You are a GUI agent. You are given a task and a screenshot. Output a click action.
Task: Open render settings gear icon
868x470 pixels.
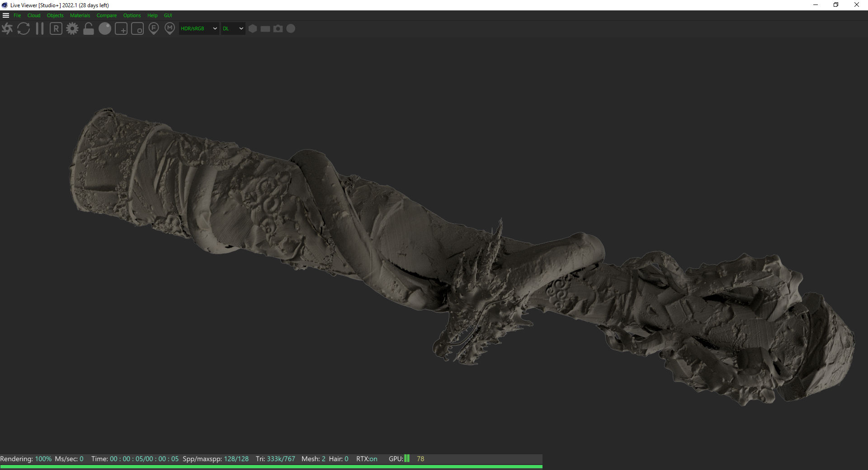(x=72, y=29)
